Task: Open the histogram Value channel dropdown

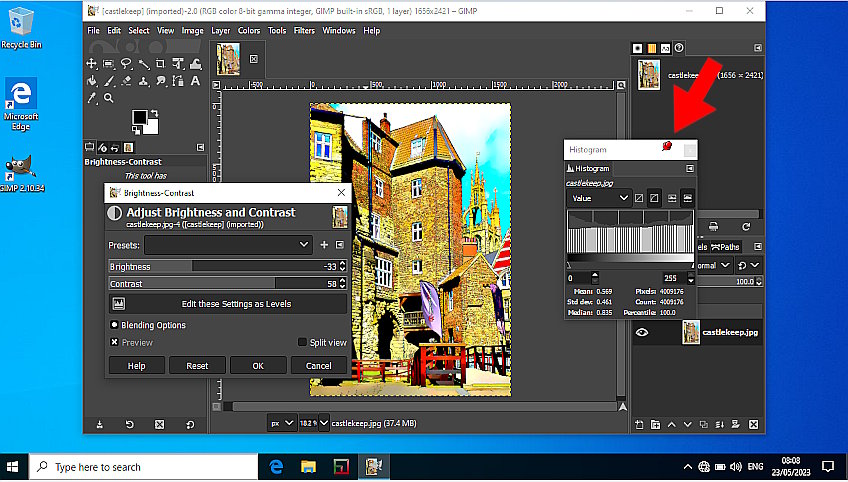Action: click(x=599, y=198)
